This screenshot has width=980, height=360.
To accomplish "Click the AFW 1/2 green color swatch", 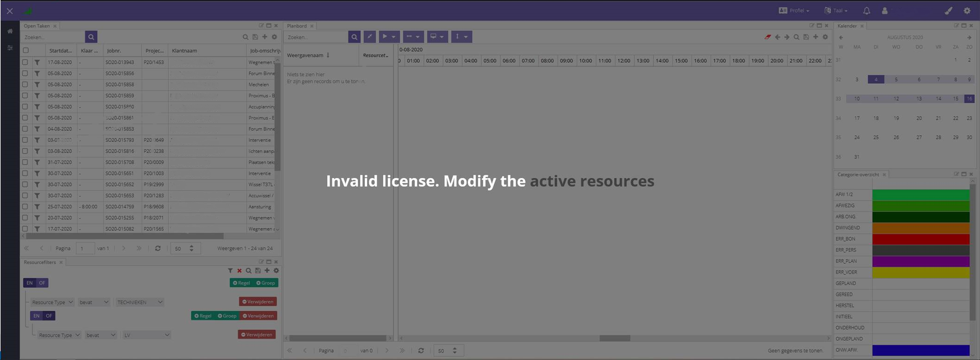I will [x=921, y=194].
